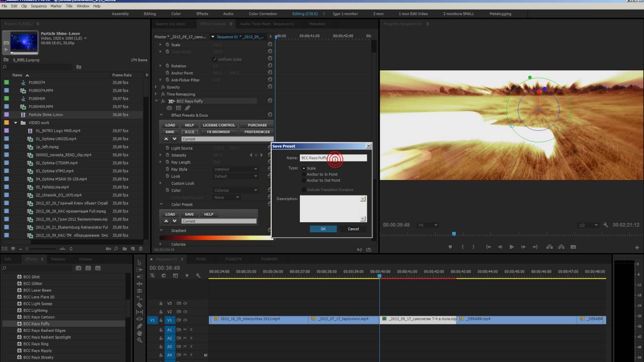Select the Slip tool
Screen dimensions: 644x362
point(139,312)
